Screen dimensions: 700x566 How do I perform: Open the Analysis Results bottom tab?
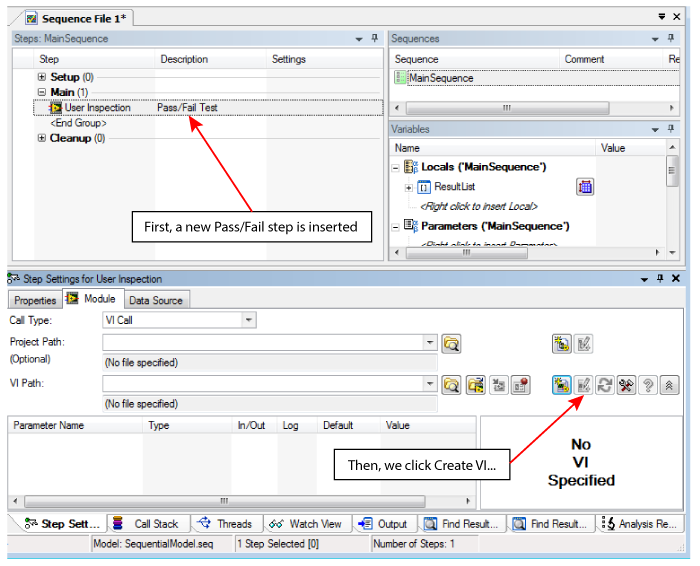click(641, 524)
